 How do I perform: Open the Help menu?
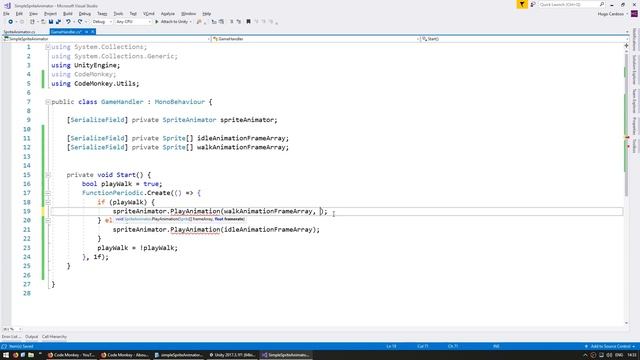[x=207, y=14]
